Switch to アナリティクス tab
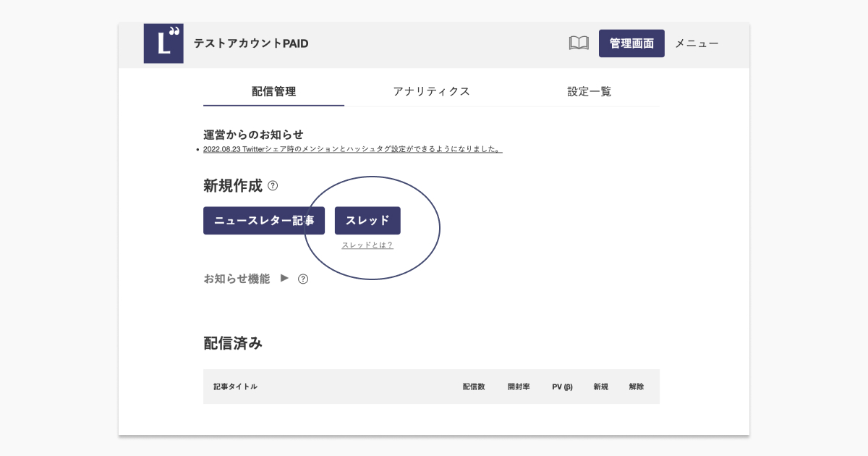This screenshot has width=868, height=456. 431,92
